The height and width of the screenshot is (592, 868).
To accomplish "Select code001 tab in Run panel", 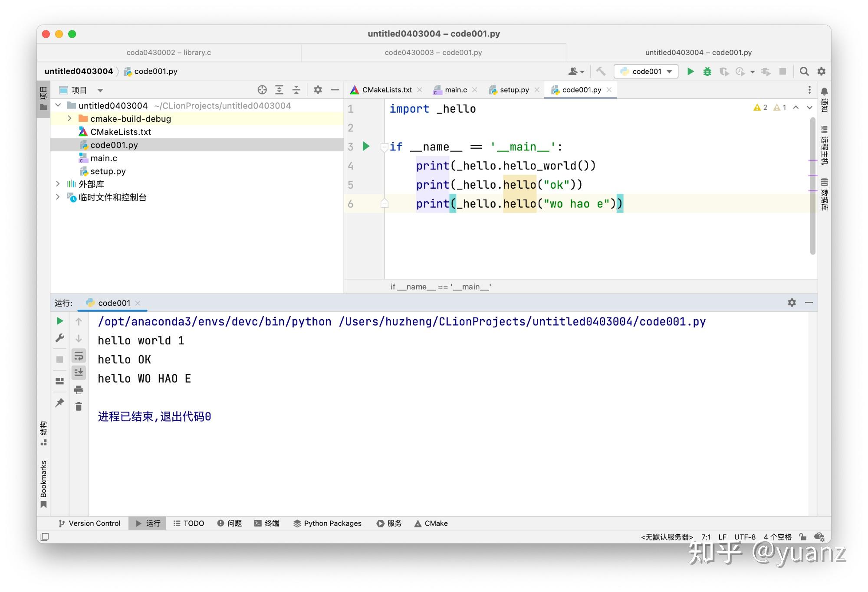I will [x=114, y=303].
